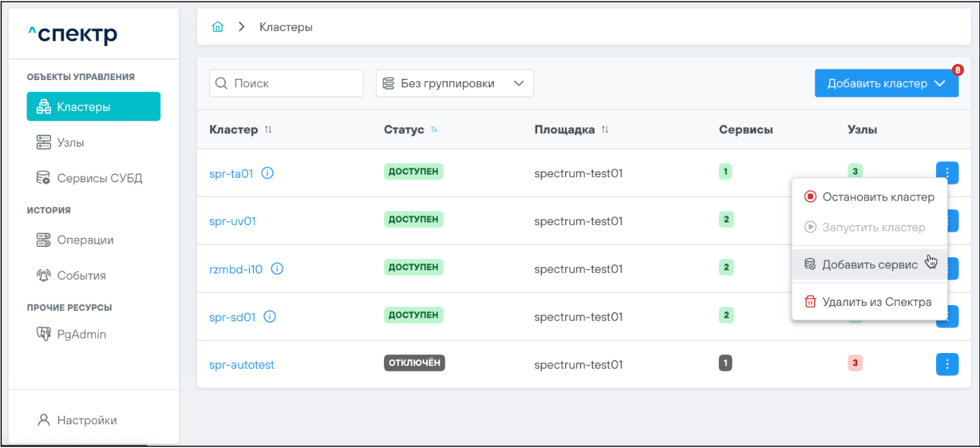This screenshot has height=448, width=980.
Task: Click the Поиск search field
Action: [286, 83]
